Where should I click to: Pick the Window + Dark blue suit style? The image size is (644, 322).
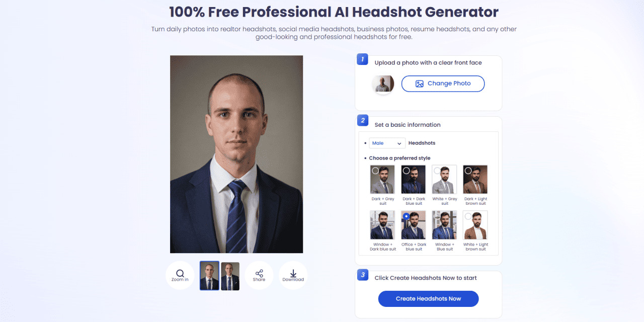coord(383,225)
